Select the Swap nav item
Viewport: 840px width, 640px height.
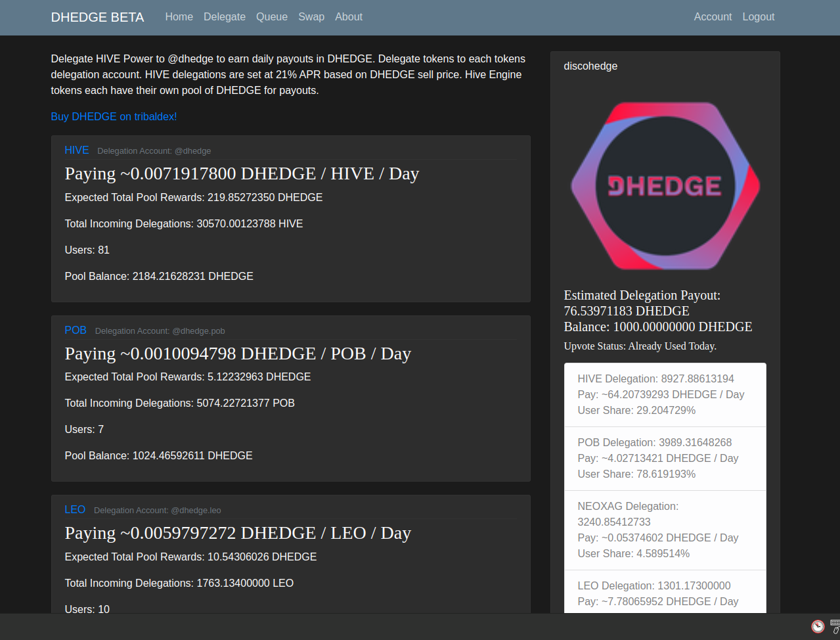tap(311, 17)
